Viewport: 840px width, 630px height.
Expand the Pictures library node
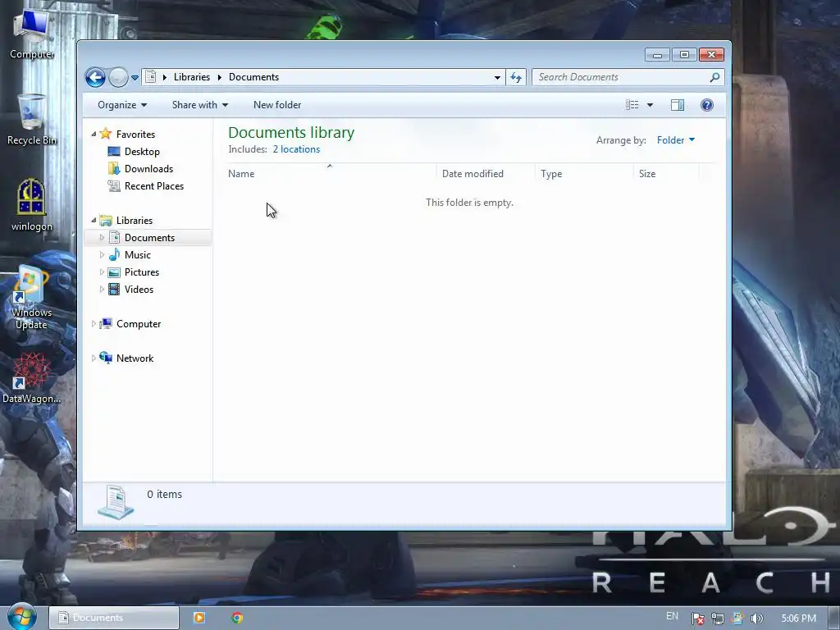[x=102, y=272]
